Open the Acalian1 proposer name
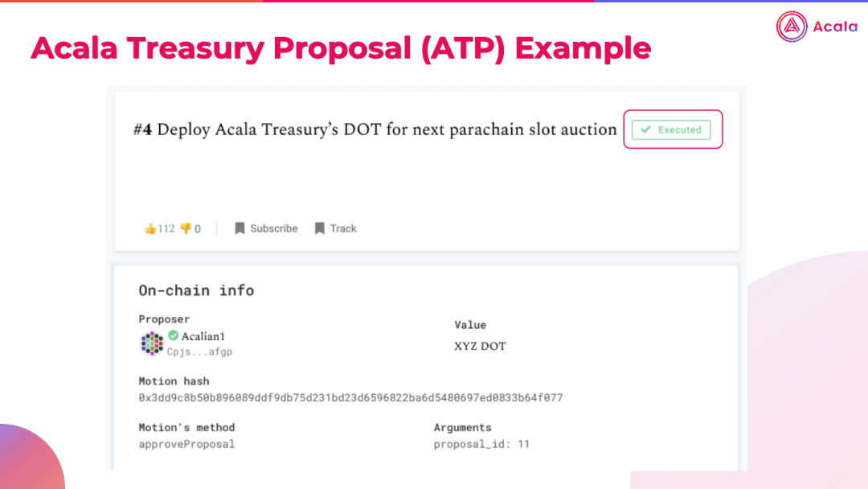Viewport: 868px width, 489px height. (203, 336)
